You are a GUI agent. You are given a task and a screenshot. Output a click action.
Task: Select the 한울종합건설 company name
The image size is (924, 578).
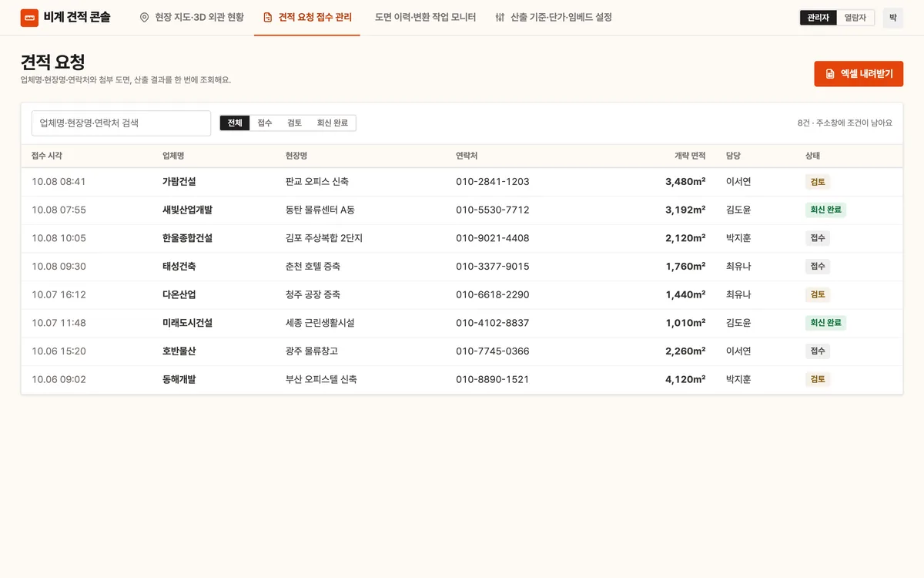click(x=187, y=238)
